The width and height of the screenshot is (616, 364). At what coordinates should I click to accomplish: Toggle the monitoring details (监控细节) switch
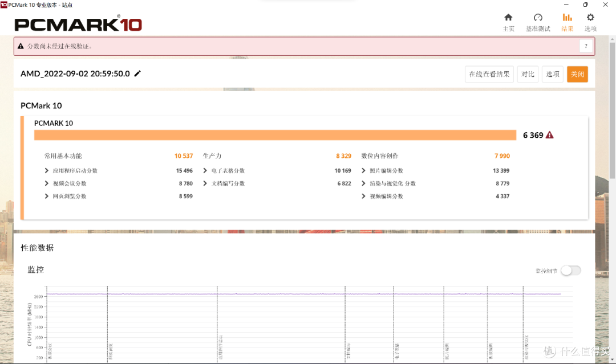click(571, 270)
